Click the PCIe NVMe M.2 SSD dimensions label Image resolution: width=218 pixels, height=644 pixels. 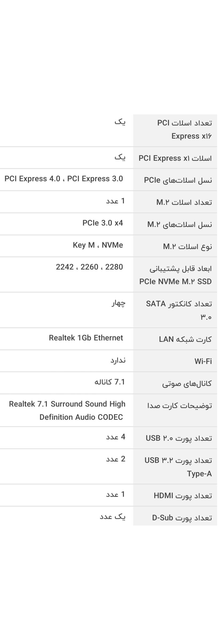175,275
